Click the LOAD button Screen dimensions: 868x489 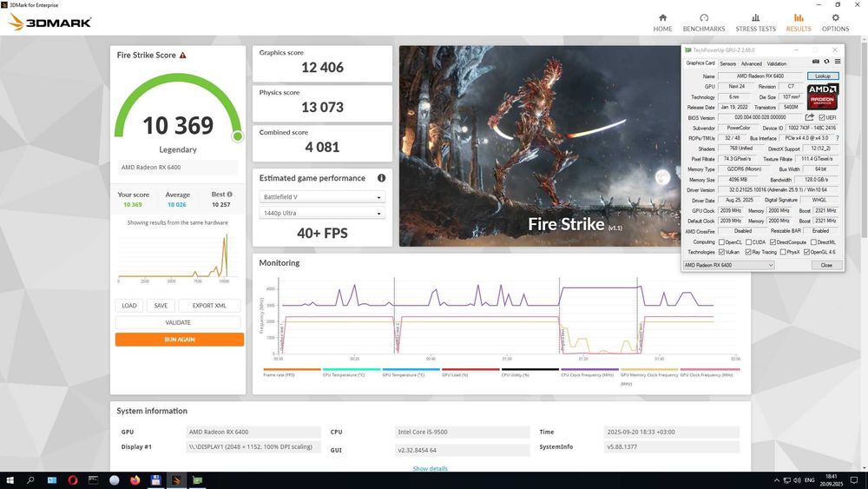[129, 306]
